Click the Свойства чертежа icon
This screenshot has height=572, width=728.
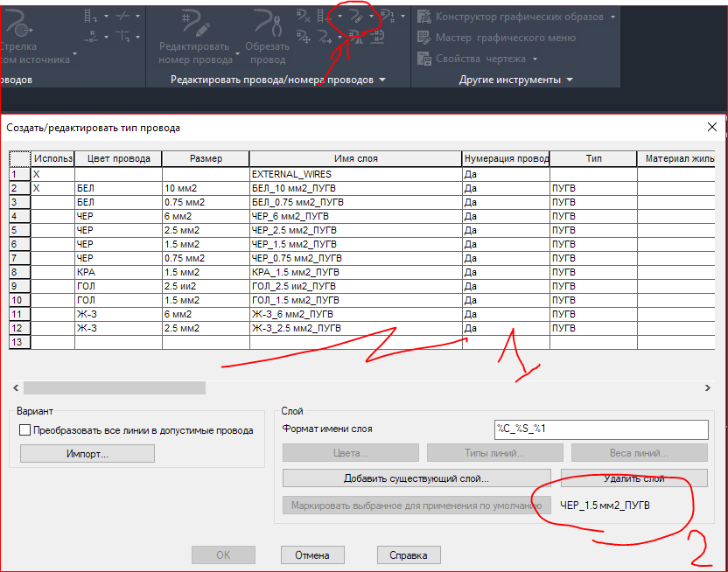click(423, 58)
